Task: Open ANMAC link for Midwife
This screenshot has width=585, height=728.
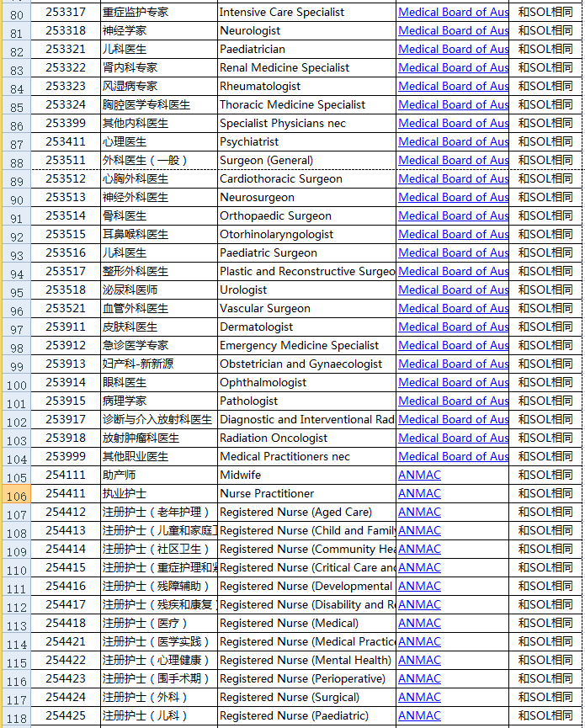Action: pos(419,475)
